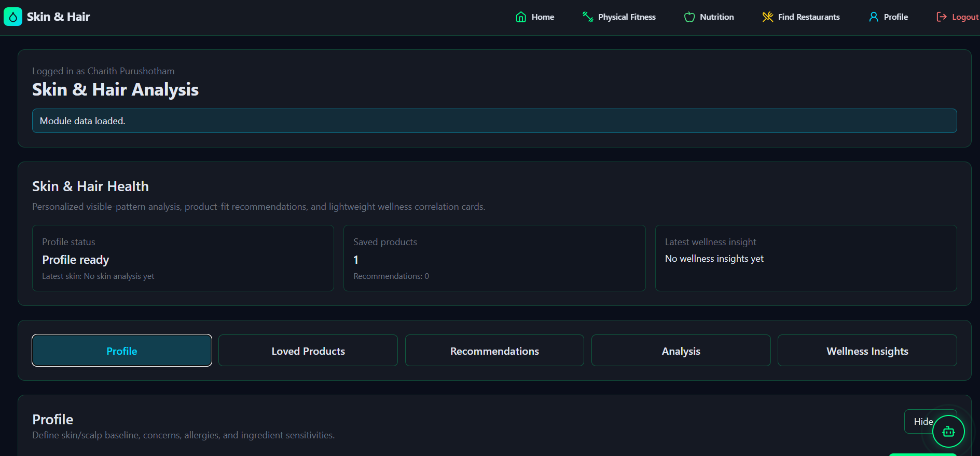The width and height of the screenshot is (980, 456).
Task: Click the Nutrition apple icon
Action: (x=689, y=17)
